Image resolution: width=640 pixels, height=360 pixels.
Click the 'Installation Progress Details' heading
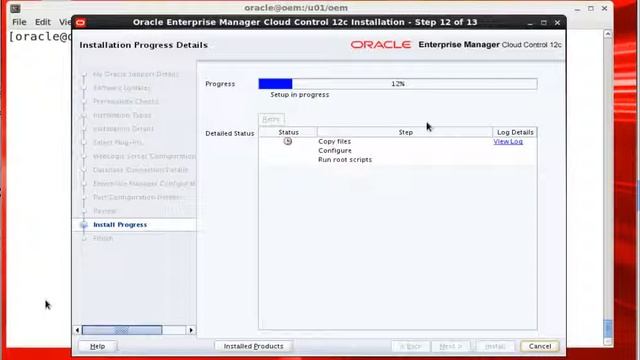(x=144, y=45)
